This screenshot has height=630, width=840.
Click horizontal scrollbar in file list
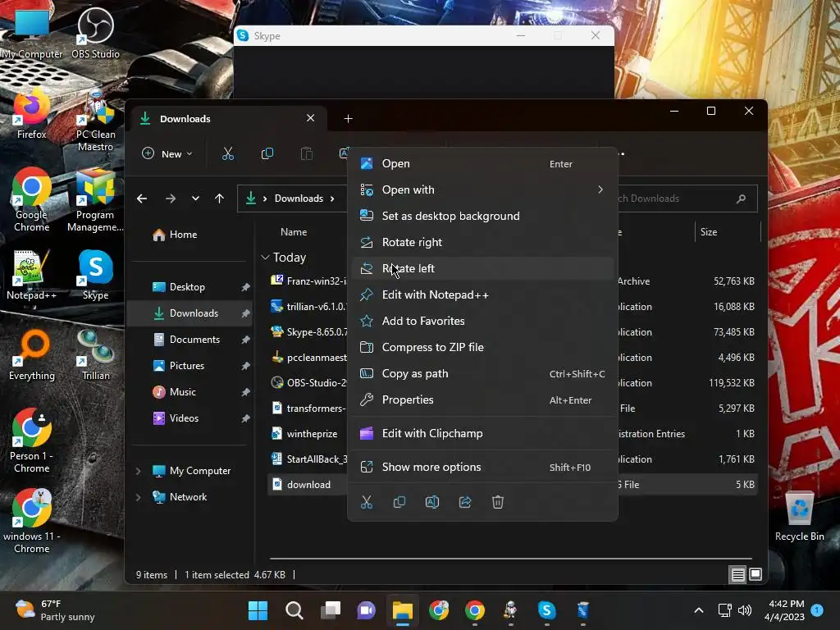(510, 558)
